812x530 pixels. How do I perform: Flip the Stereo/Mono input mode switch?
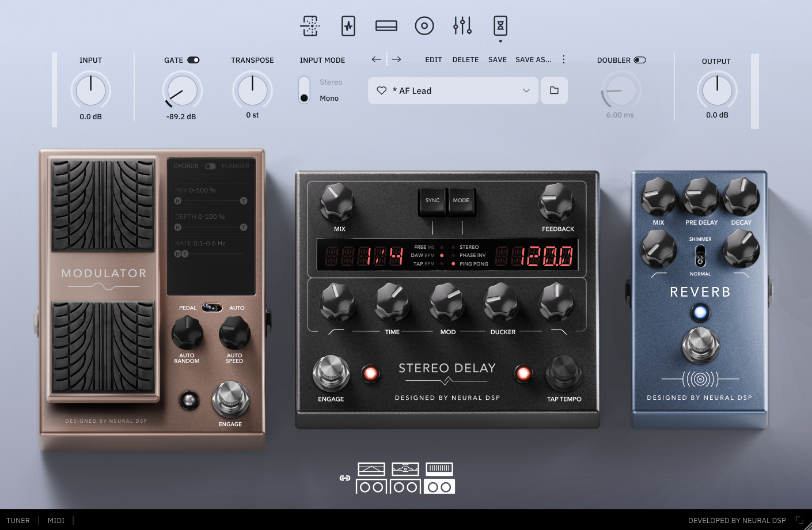pos(304,90)
